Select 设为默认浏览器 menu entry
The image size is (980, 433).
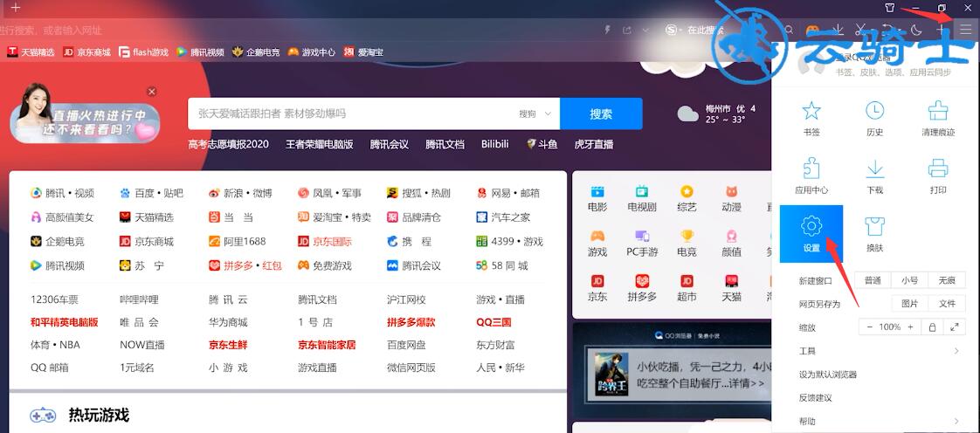tap(827, 375)
